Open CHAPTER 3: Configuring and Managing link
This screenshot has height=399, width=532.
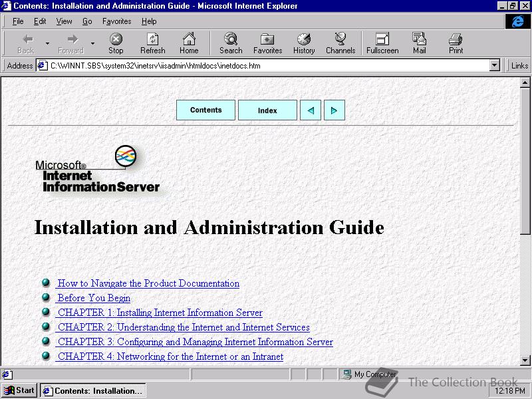click(x=196, y=342)
